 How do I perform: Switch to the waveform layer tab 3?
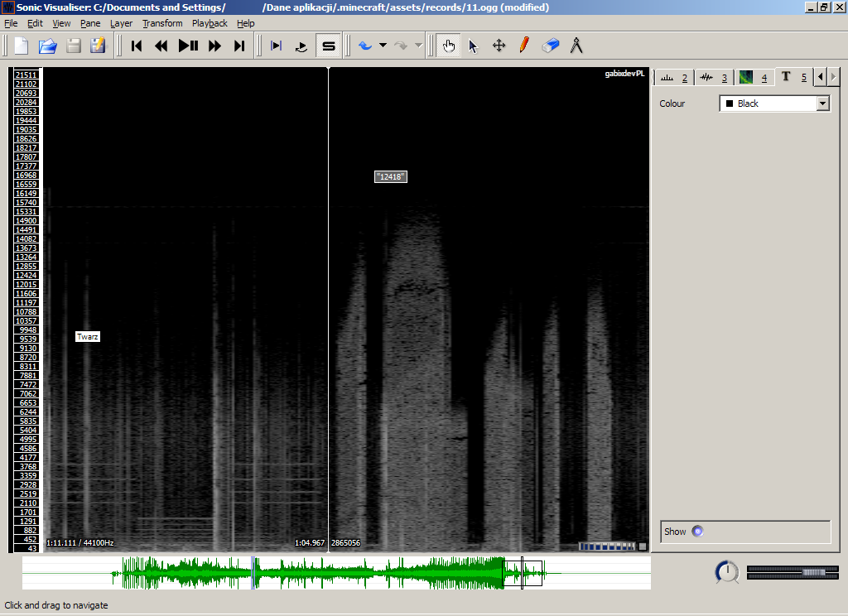click(x=713, y=77)
